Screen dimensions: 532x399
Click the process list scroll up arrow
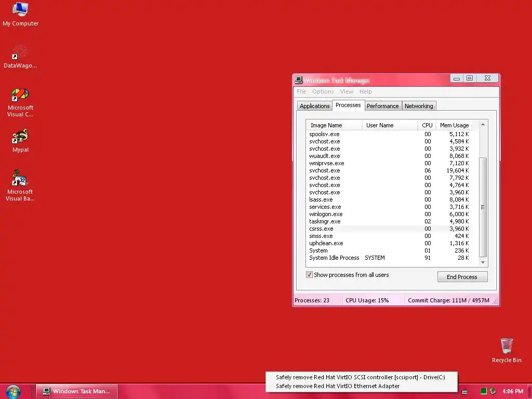[x=483, y=125]
